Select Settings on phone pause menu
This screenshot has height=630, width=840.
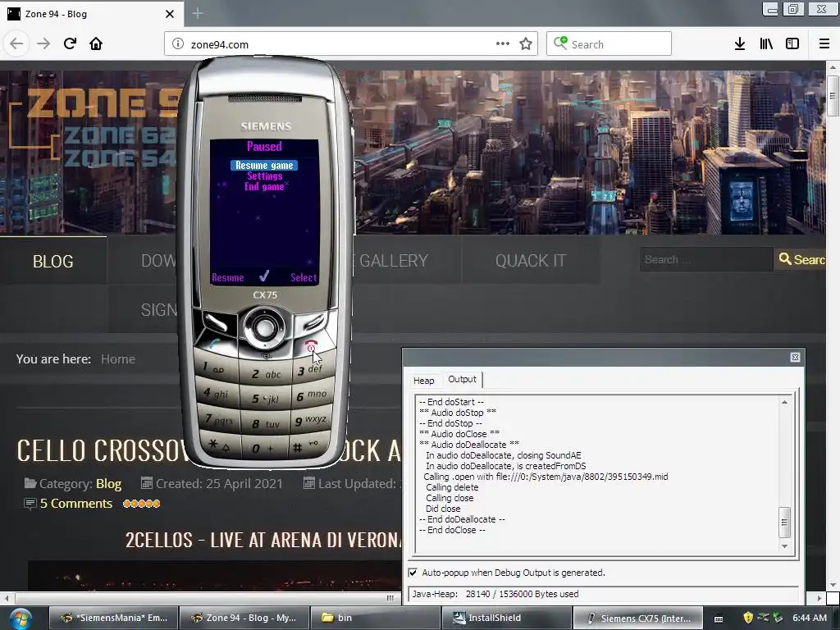coord(264,176)
